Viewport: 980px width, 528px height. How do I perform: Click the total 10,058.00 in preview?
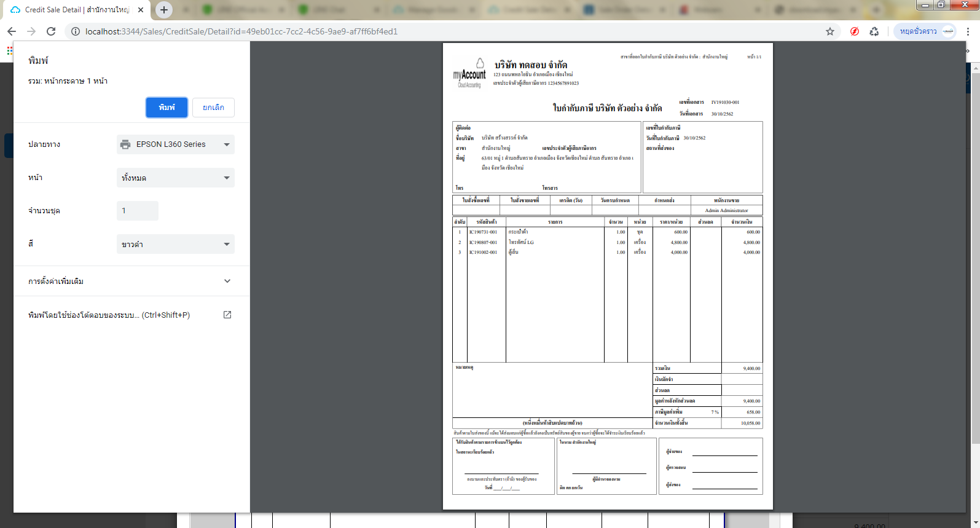tap(750, 423)
